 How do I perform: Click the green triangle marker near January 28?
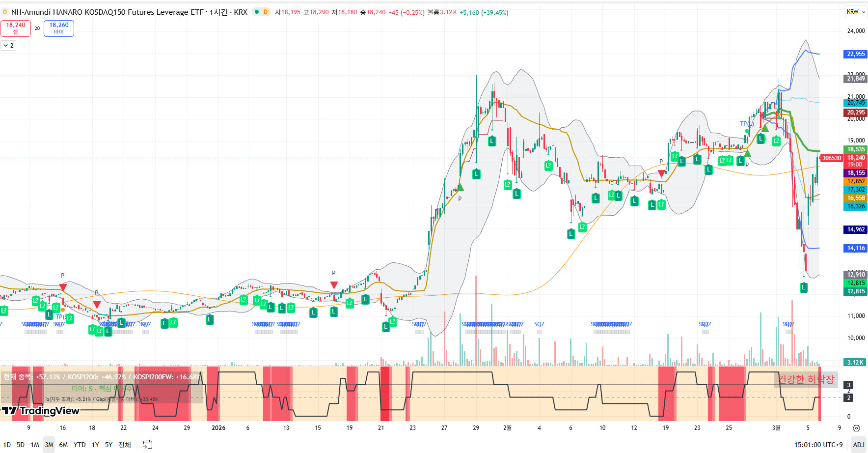tap(460, 187)
